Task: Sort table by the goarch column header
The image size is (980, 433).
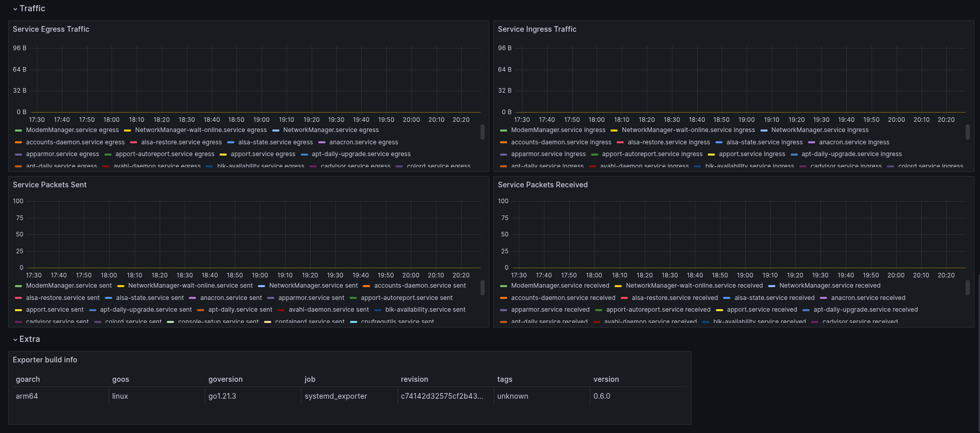Action: click(x=28, y=379)
